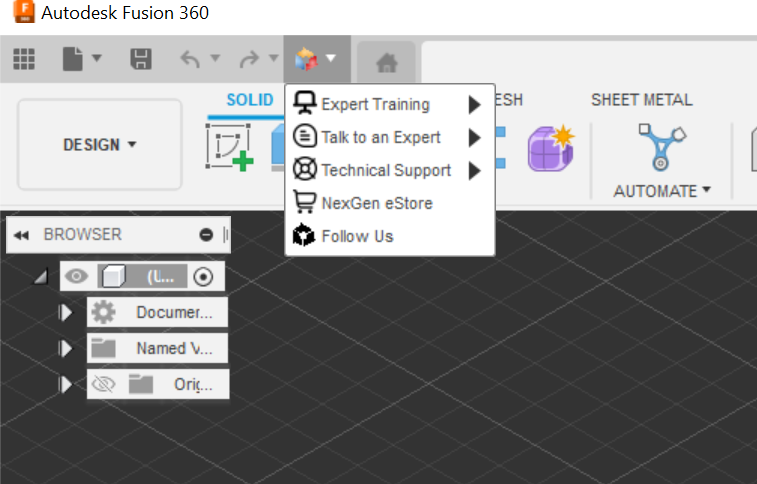The image size is (757, 484).
Task: Open the DESIGN workspace dropdown
Action: [100, 144]
